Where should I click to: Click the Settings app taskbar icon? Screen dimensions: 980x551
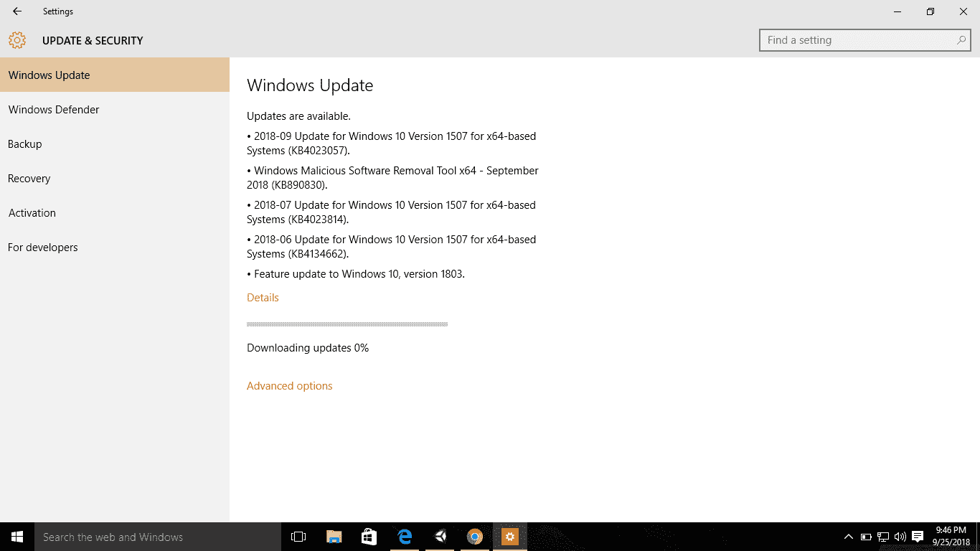tap(510, 537)
